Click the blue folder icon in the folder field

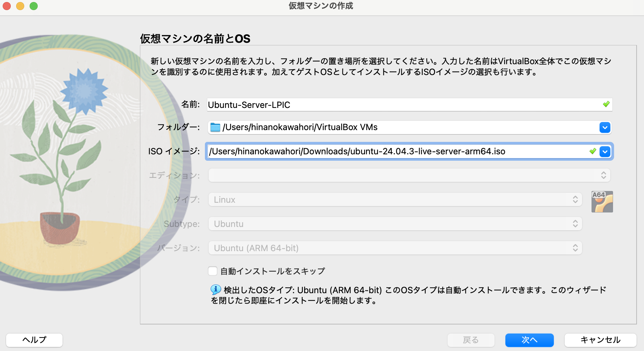[215, 127]
